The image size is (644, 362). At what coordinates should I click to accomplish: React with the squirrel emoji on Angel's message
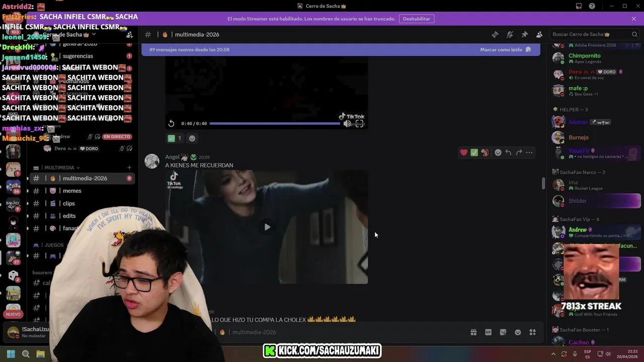point(485,152)
